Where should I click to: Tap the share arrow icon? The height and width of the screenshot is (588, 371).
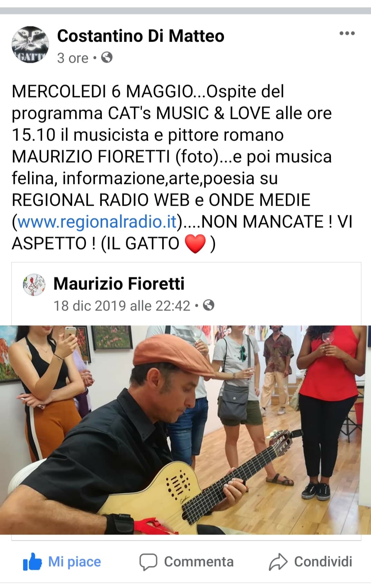pos(278,562)
